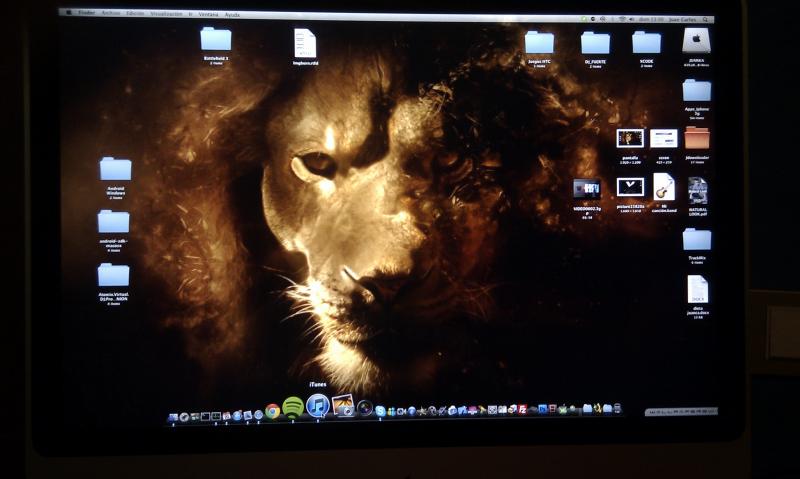Open the Juegos HTC folder

pyautogui.click(x=539, y=42)
